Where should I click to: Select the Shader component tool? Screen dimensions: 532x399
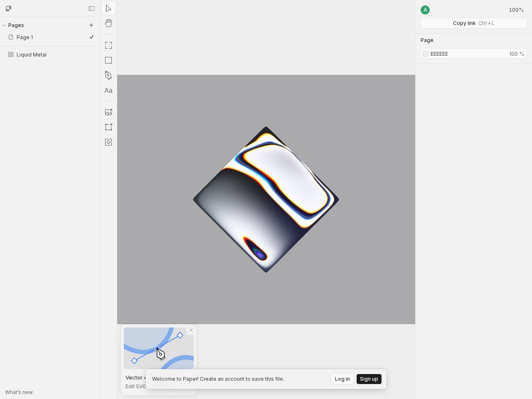tap(108, 142)
